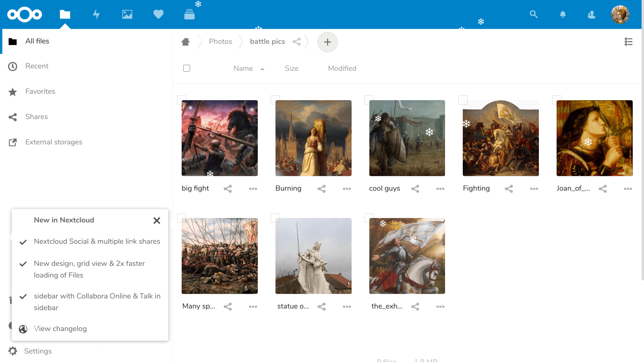Open the big fight image thumbnail
The height and width of the screenshot is (362, 644).
coord(219,138)
